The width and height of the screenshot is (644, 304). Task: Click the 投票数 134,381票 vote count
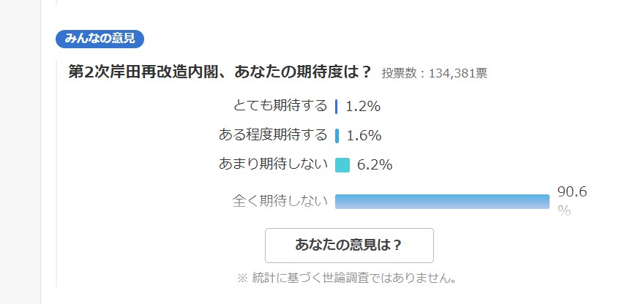pyautogui.click(x=435, y=73)
